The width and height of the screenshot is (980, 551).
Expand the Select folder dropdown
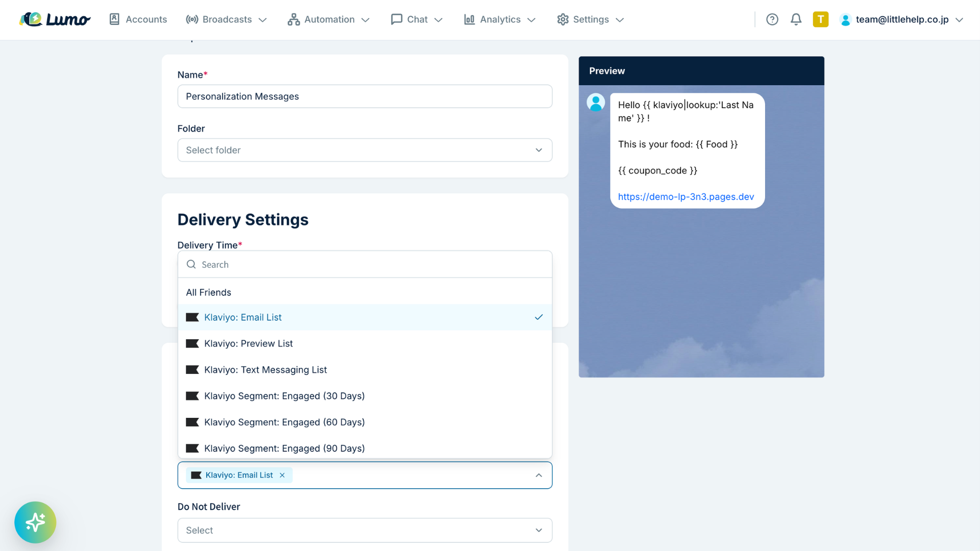365,150
